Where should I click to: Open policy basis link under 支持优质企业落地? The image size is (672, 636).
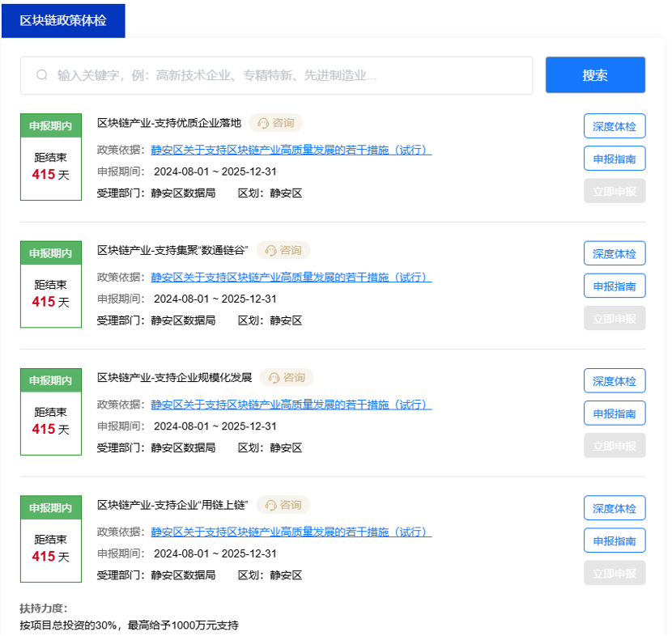[291, 150]
